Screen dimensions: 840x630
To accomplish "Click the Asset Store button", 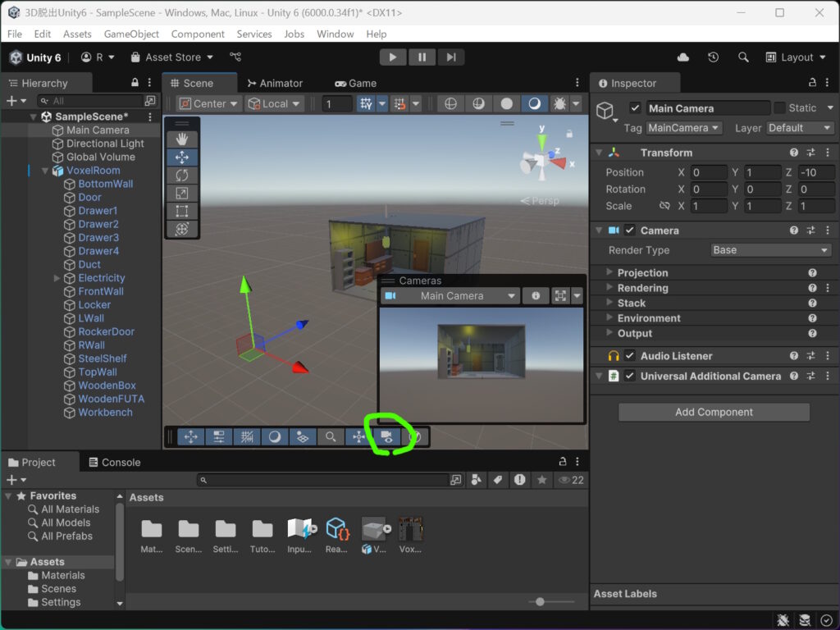I will [x=172, y=57].
